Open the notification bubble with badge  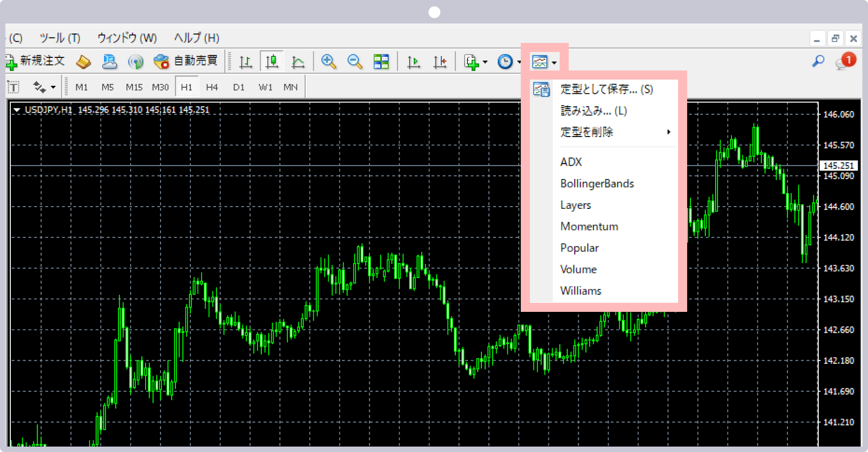click(x=844, y=61)
